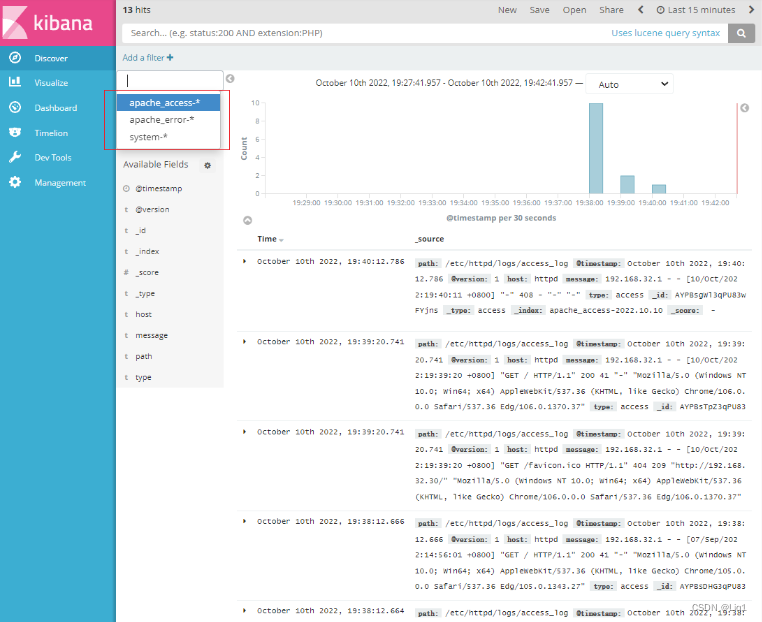
Task: Select apache_error-* index pattern
Action: click(x=168, y=120)
